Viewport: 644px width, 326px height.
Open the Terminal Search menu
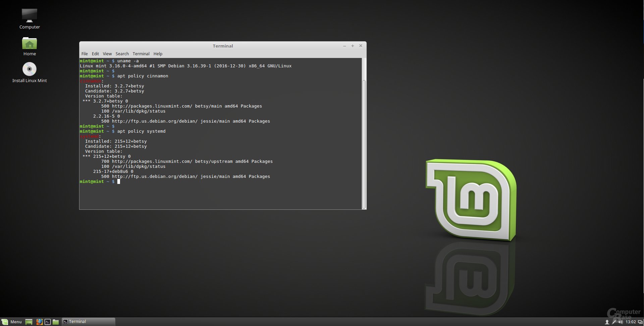[x=122, y=54]
